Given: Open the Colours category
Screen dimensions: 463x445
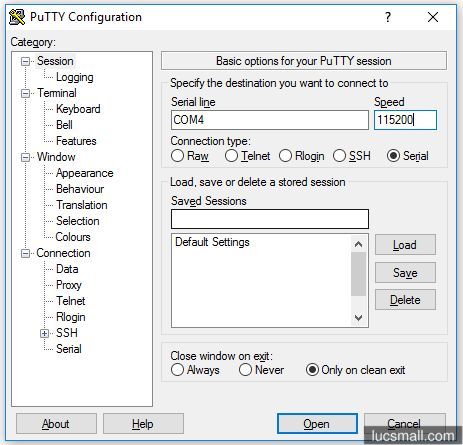Looking at the screenshot, I should pyautogui.click(x=73, y=237).
